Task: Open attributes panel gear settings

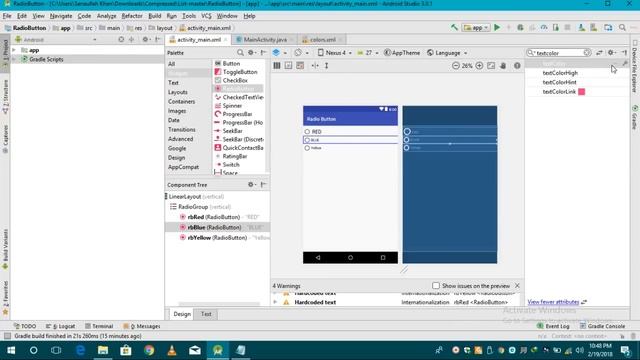Action: (611, 53)
